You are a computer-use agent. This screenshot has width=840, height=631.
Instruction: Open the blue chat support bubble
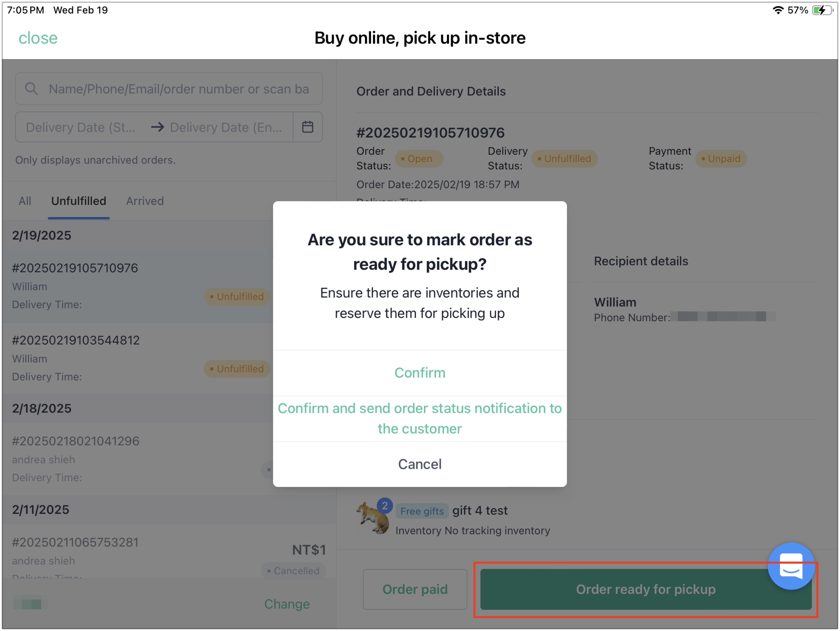click(x=791, y=566)
